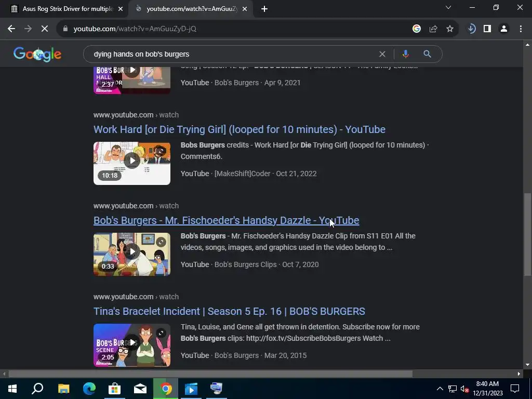Open the Chrome downloads indicator

click(x=471, y=29)
